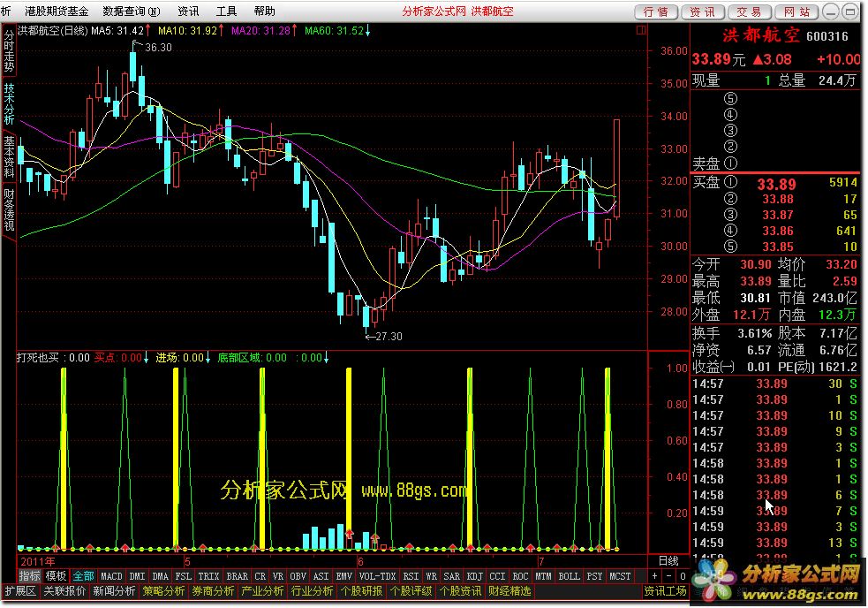Select the 全部 indicator category
The height and width of the screenshot is (608, 868).
pos(83,576)
